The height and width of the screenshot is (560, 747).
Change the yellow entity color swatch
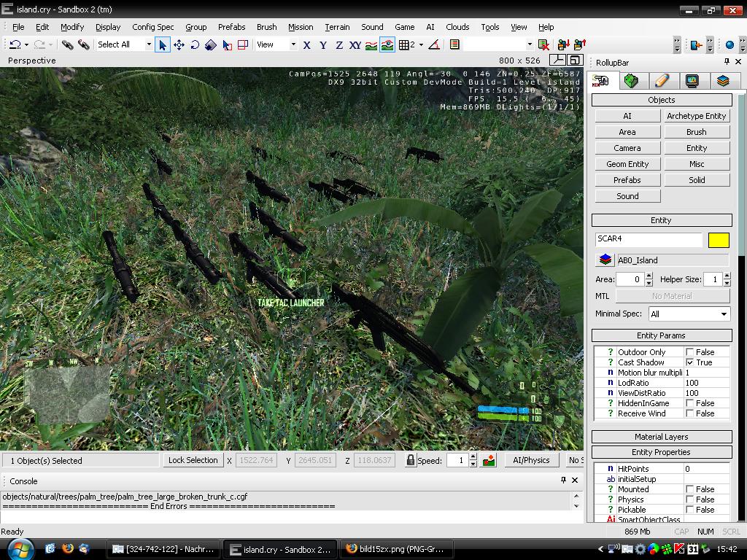point(719,240)
